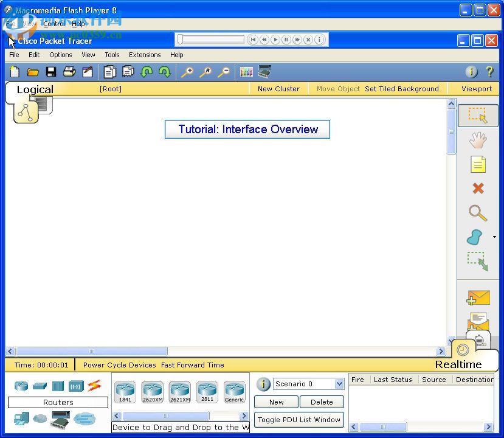This screenshot has height=438, width=504.
Task: Select the Wireless Devices category icon
Action: (x=76, y=386)
